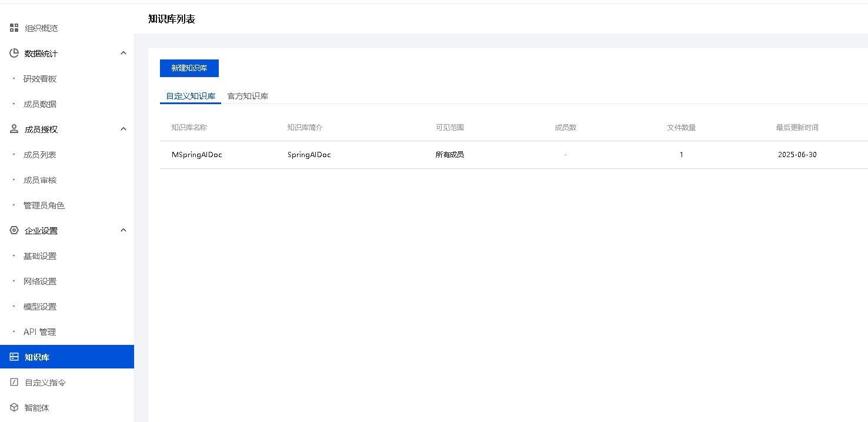Viewport: 868px width, 422px height.
Task: Select 知识库 label in the sidebar
Action: pos(37,357)
